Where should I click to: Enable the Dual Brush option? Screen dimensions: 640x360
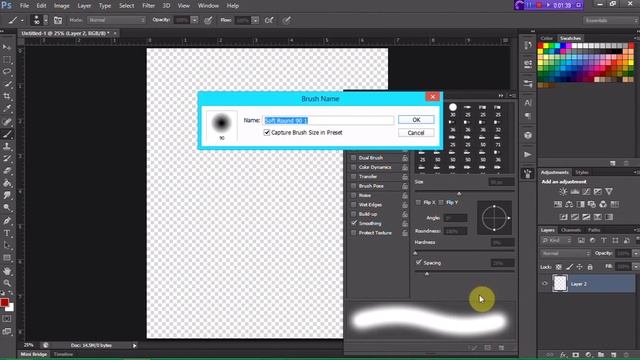pos(354,158)
